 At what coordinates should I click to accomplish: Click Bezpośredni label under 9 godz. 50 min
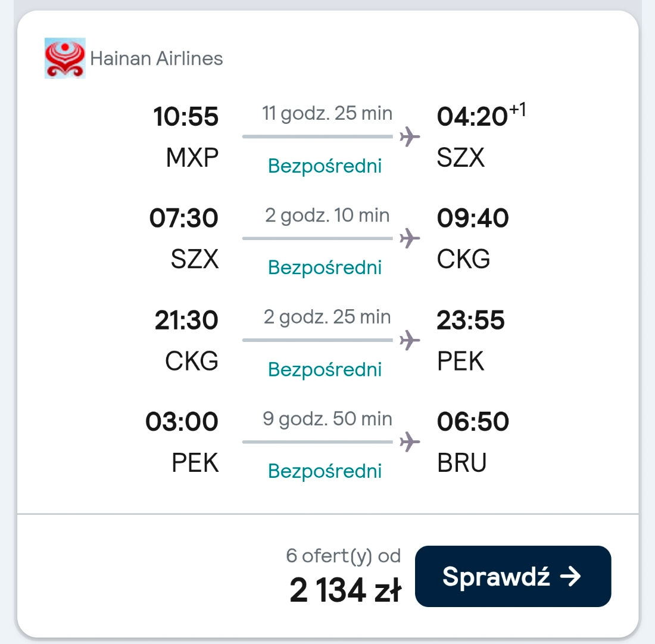(x=325, y=471)
